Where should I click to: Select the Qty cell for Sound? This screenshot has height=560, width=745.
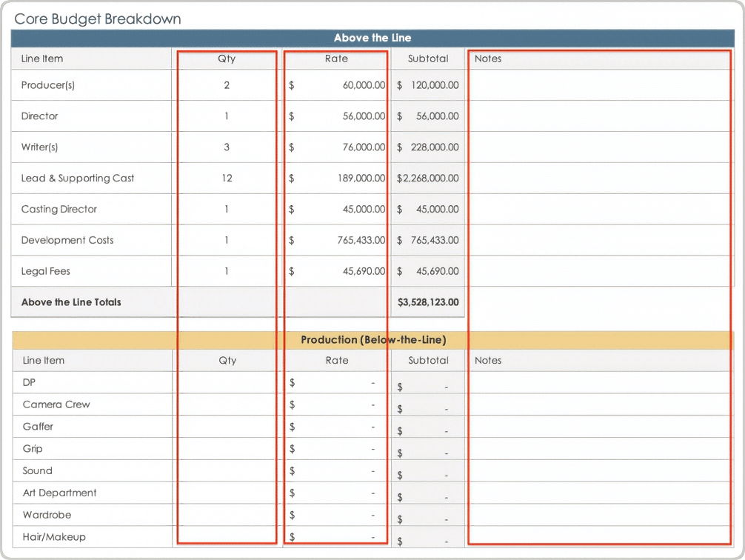[x=227, y=471]
